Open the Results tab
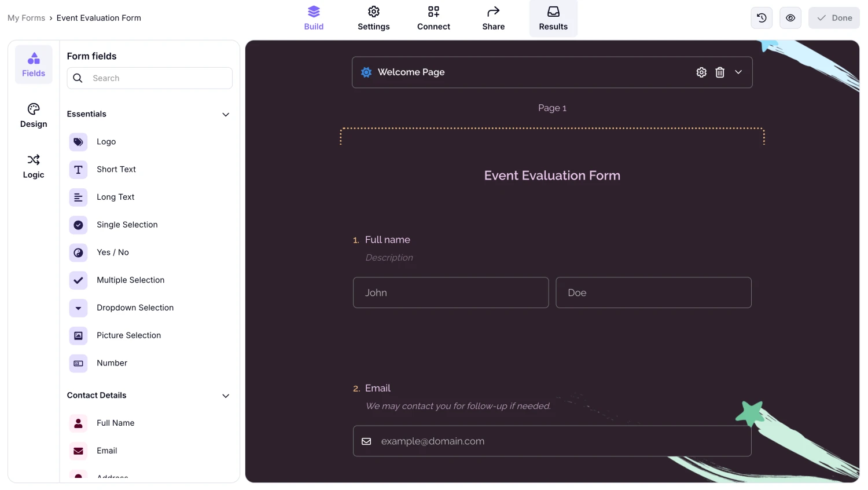The width and height of the screenshot is (868, 490). (553, 17)
